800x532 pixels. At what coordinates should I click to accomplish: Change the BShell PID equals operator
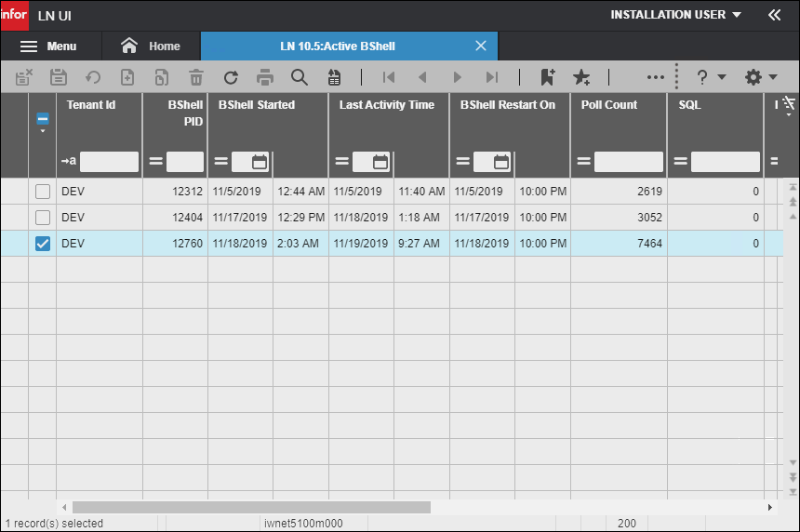point(155,161)
